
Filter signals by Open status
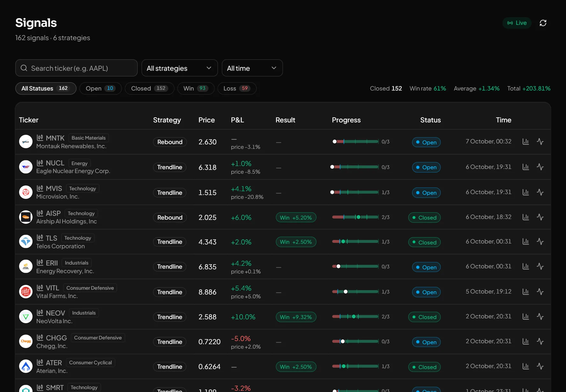point(100,88)
